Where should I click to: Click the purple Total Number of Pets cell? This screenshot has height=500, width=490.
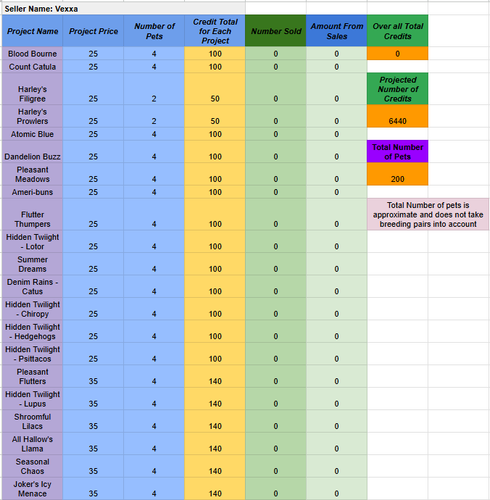(x=397, y=151)
